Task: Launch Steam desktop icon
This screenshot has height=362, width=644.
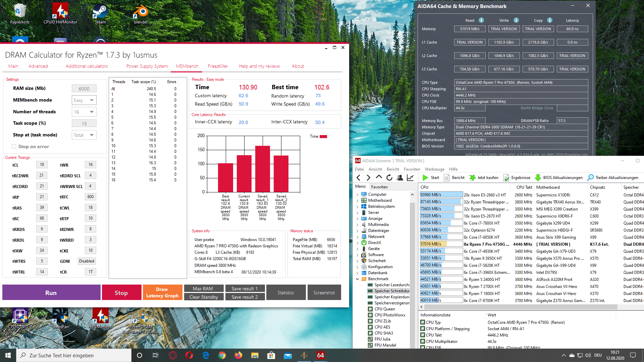Action: (100, 13)
